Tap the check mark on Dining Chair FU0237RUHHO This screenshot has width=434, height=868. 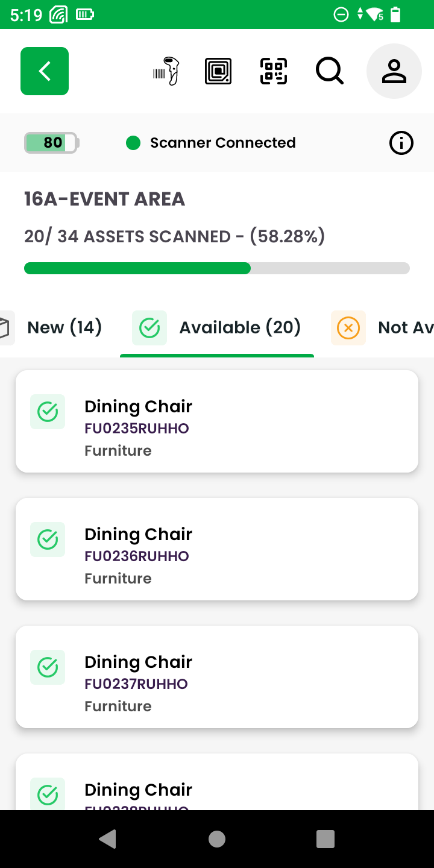click(x=48, y=667)
